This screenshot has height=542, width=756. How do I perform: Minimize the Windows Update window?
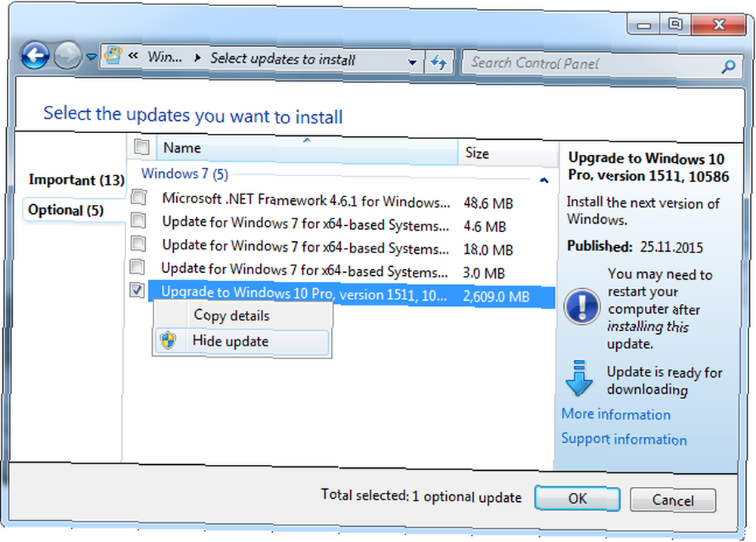click(643, 25)
